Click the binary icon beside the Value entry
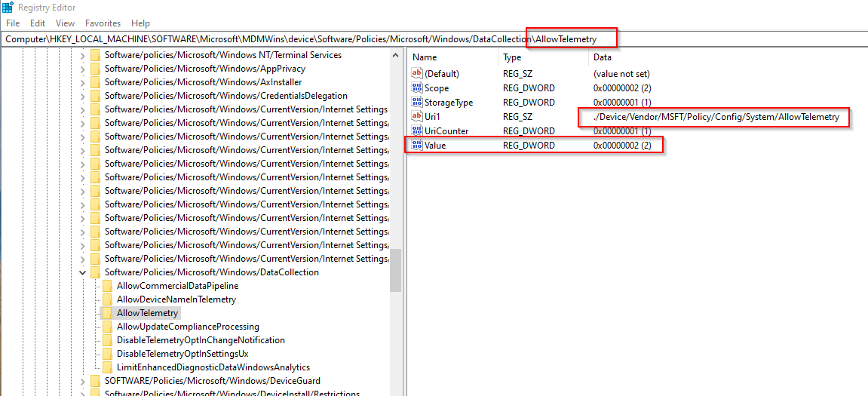This screenshot has height=396, width=868. pyautogui.click(x=417, y=145)
